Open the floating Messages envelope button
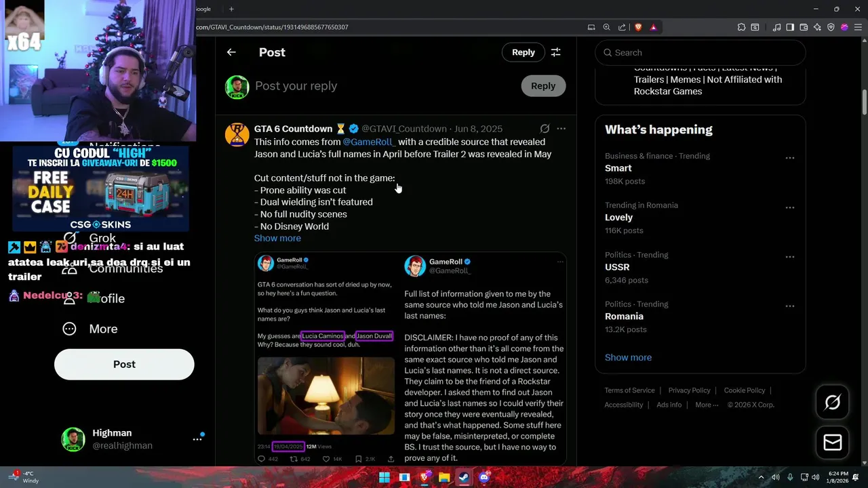 coord(832,443)
